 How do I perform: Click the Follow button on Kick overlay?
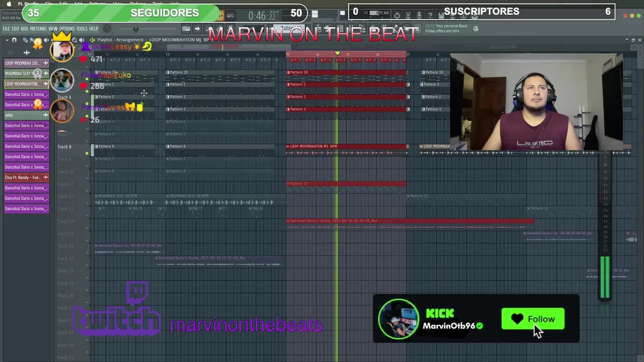click(533, 319)
